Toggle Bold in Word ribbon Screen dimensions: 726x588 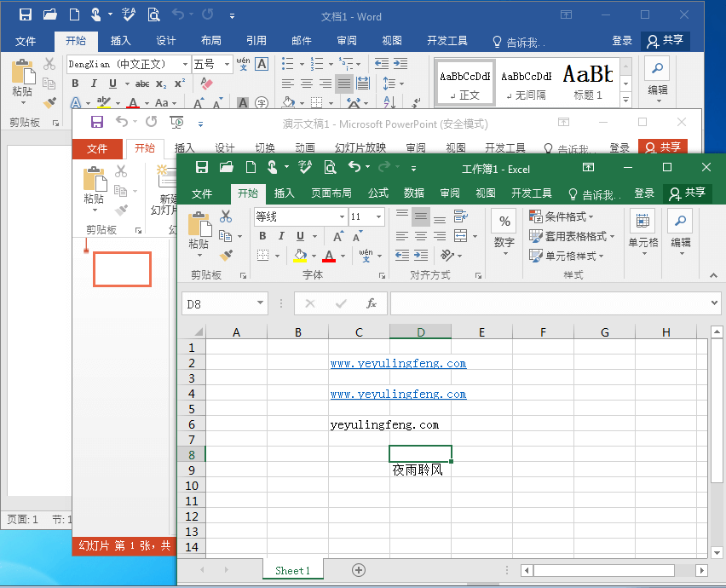(75, 84)
